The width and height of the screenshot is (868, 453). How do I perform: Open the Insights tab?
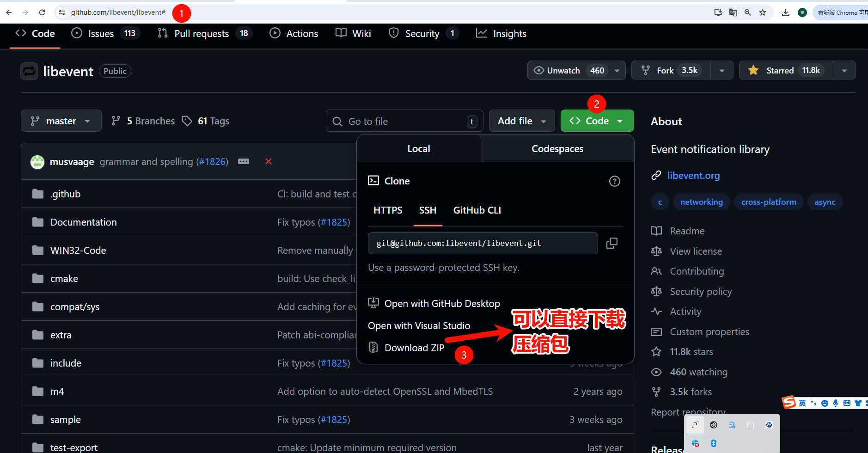click(501, 33)
